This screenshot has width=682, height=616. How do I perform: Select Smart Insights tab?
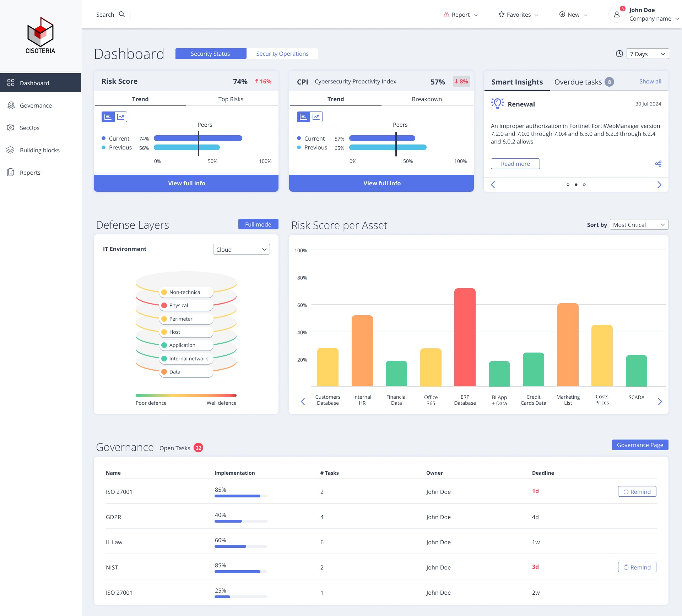[517, 82]
